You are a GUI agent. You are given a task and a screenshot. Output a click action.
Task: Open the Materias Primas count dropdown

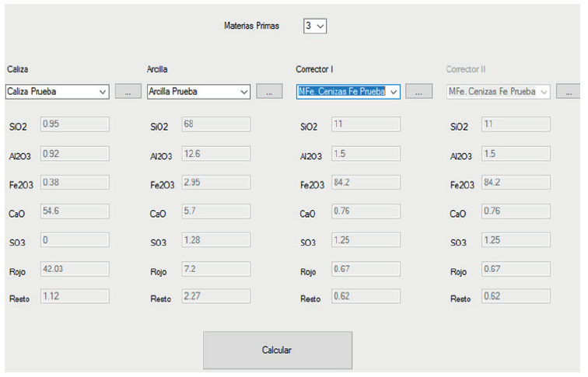(315, 26)
